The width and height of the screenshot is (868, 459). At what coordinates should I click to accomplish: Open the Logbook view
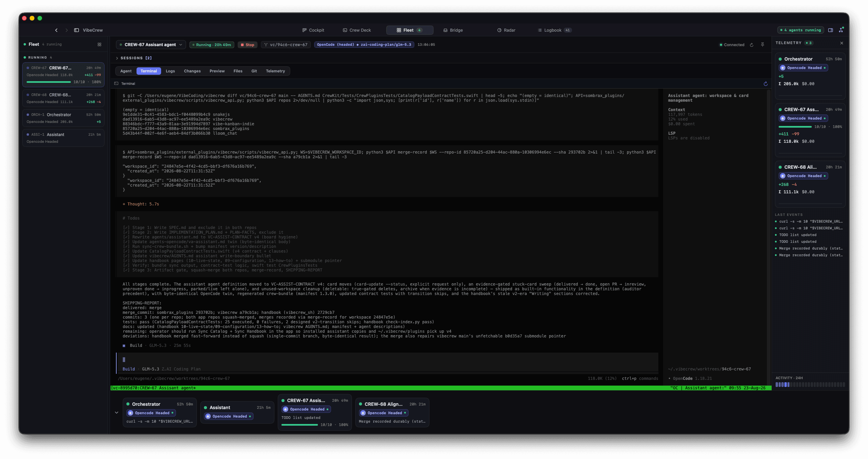(554, 30)
